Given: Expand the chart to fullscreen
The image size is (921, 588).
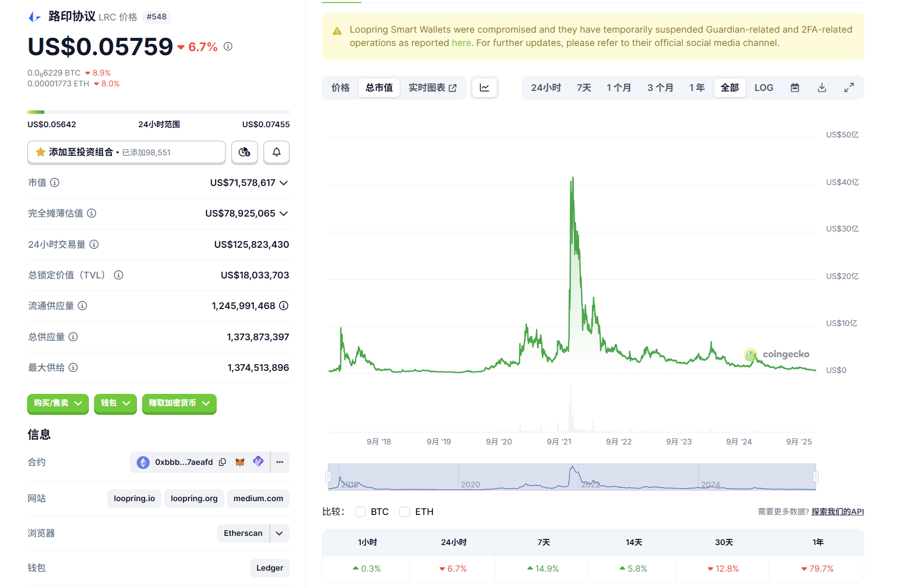Looking at the screenshot, I should pyautogui.click(x=849, y=88).
